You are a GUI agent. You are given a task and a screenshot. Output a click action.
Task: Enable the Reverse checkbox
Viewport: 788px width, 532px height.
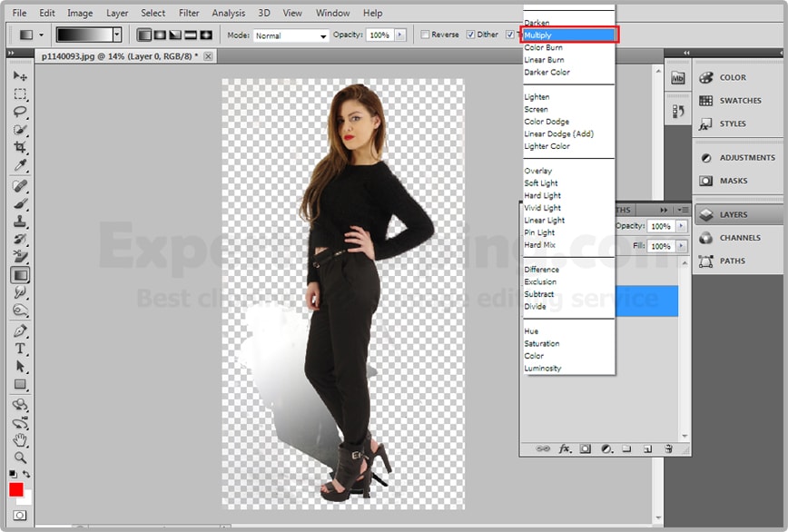click(x=426, y=34)
